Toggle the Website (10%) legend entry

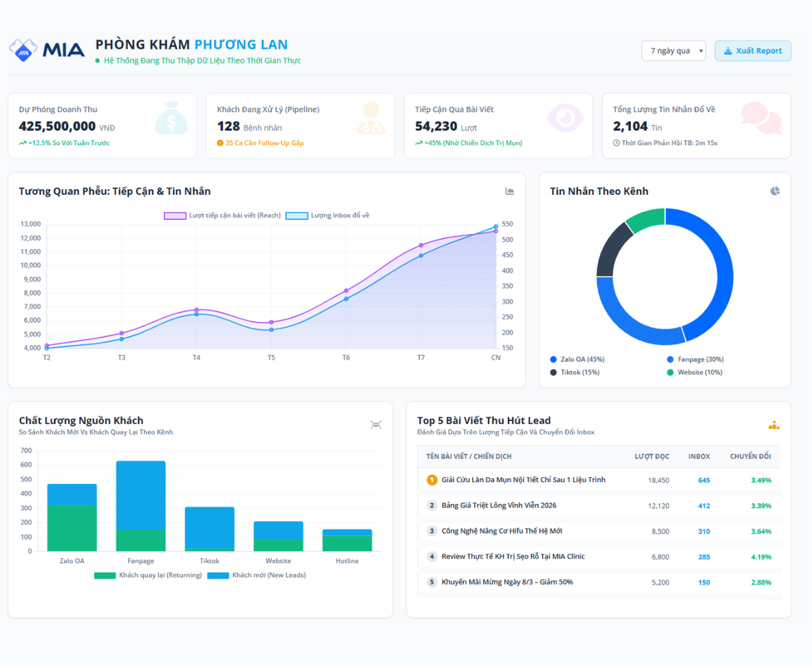pyautogui.click(x=694, y=372)
